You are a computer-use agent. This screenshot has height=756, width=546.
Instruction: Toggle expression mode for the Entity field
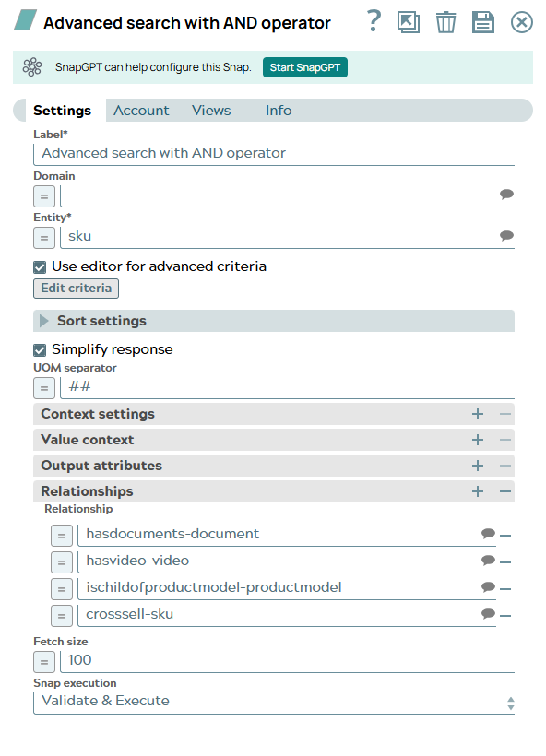[44, 237]
